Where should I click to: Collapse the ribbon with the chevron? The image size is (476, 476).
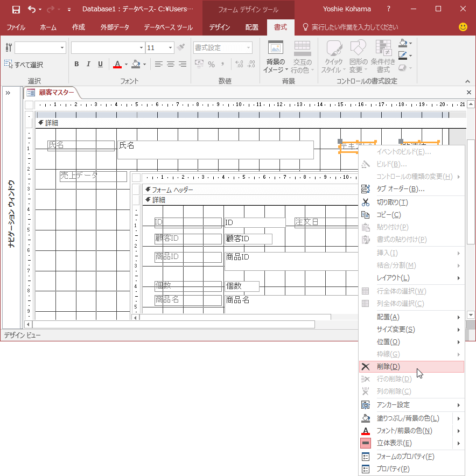coord(467,81)
